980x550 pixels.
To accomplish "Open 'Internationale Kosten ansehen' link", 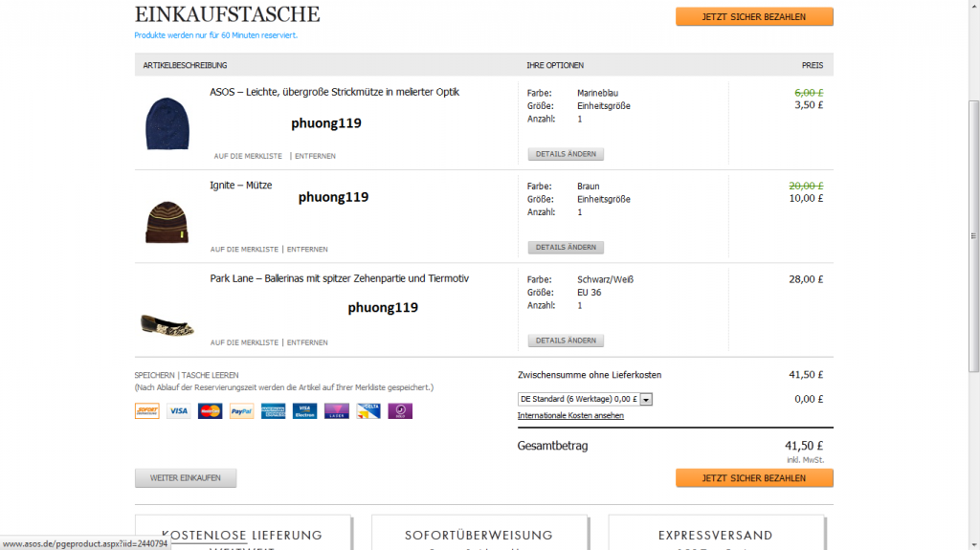I will pos(570,415).
